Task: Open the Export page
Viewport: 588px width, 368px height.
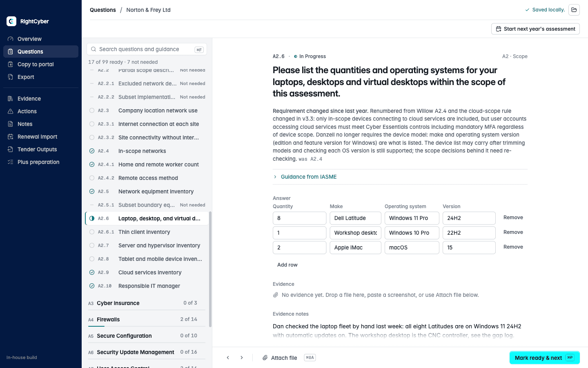Action: click(41, 77)
